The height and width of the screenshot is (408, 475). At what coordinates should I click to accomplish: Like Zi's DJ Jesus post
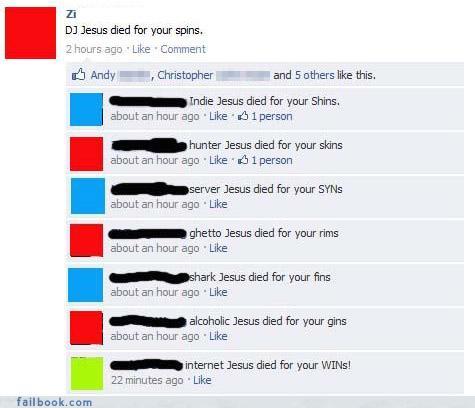(x=141, y=49)
